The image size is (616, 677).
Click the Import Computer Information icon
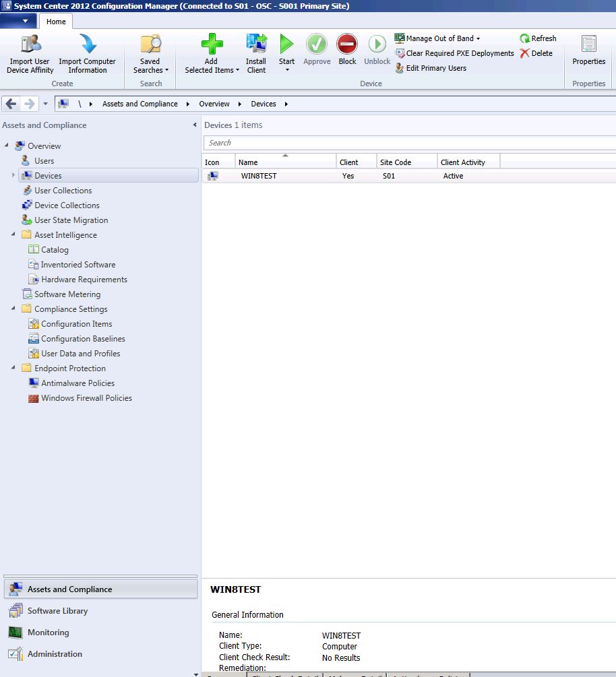87,44
